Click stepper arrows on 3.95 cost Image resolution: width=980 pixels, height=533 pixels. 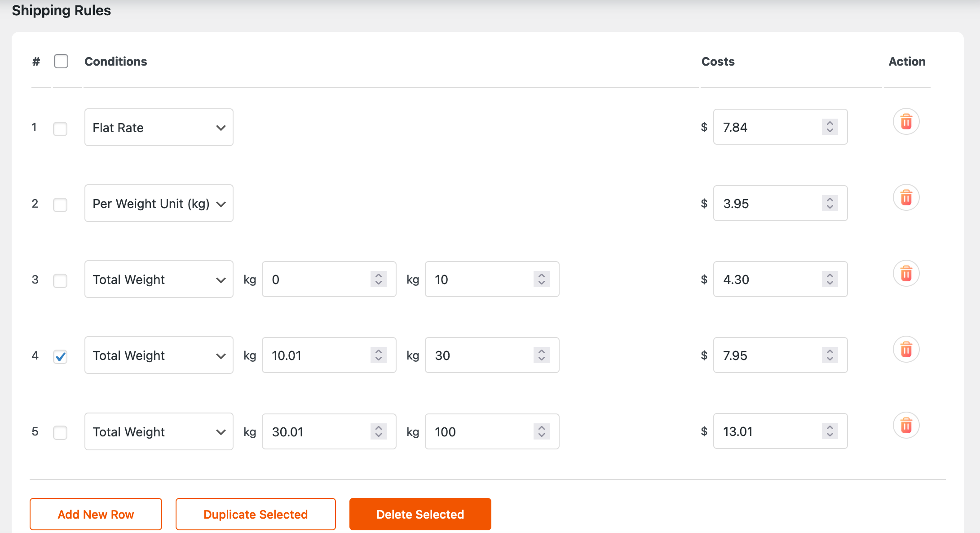pos(830,203)
